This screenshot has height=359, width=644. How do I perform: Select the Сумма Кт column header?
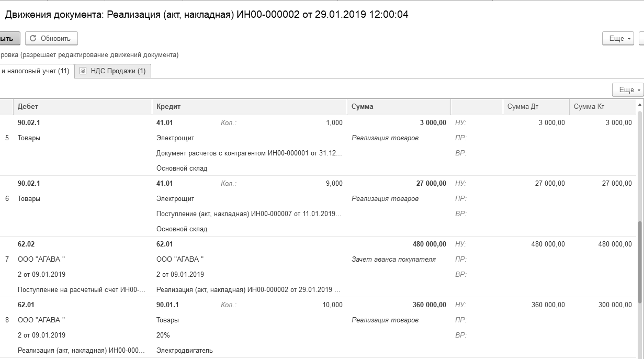[x=589, y=107]
